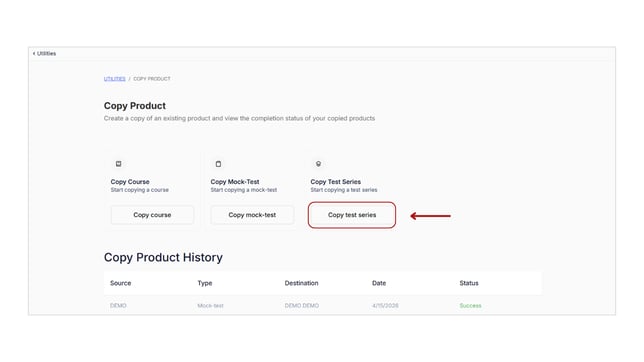Click the Success status cell
Viewport: 644px width, 362px height.
(470, 306)
